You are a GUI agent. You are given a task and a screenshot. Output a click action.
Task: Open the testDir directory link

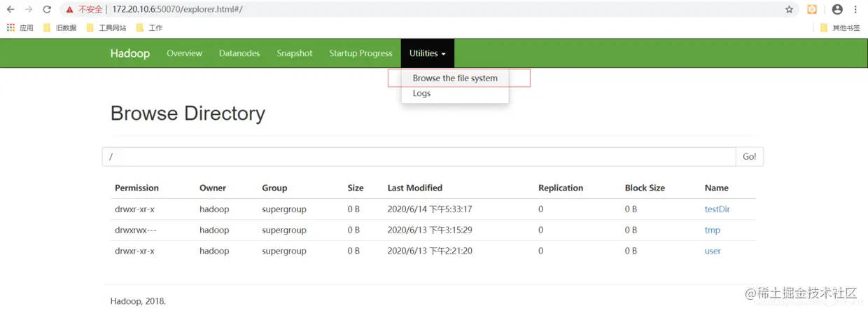click(x=717, y=209)
